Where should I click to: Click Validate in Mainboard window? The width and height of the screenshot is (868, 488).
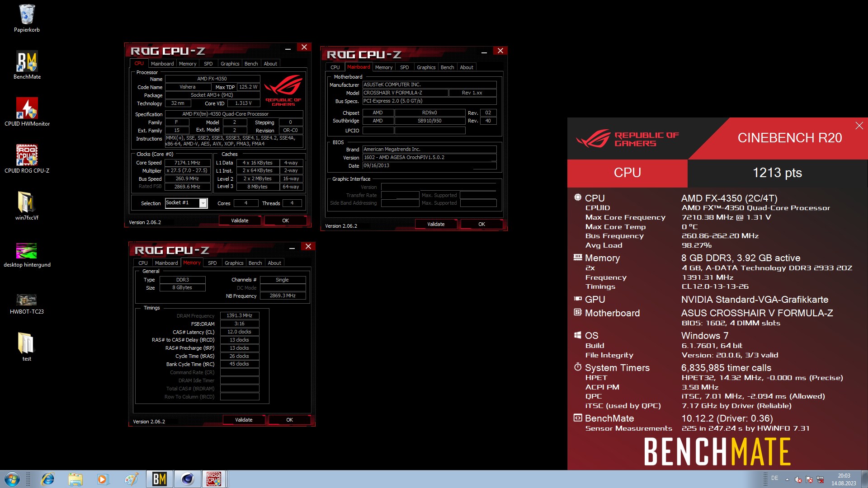[436, 224]
